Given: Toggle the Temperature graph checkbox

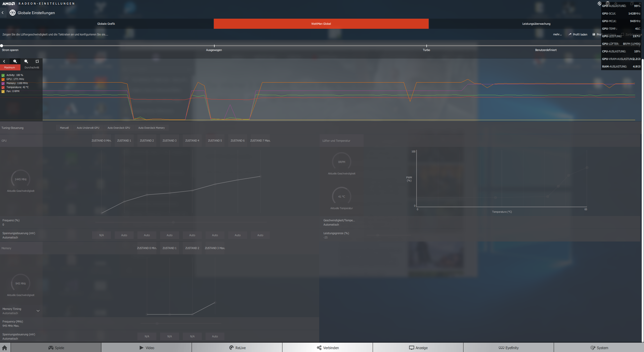Looking at the screenshot, I should [3, 87].
